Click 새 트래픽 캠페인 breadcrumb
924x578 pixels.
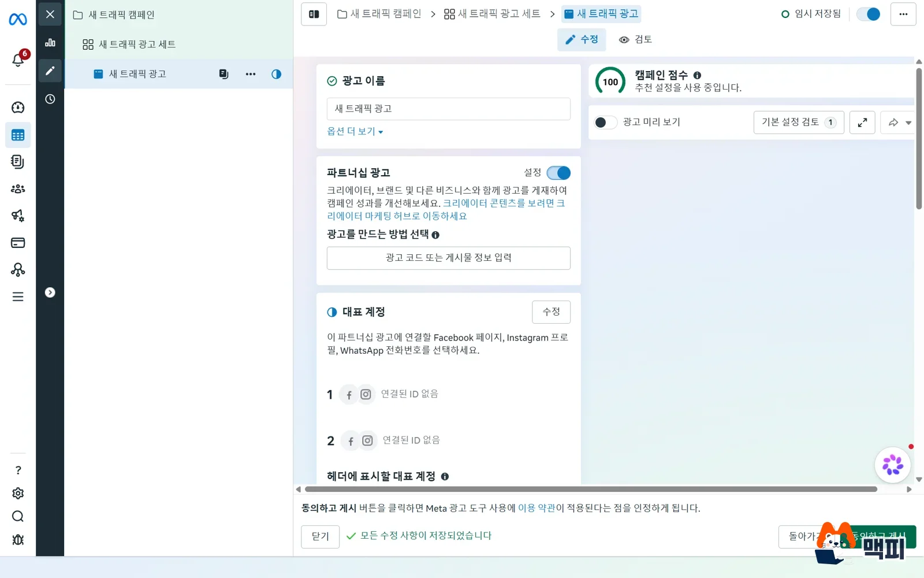click(x=379, y=14)
